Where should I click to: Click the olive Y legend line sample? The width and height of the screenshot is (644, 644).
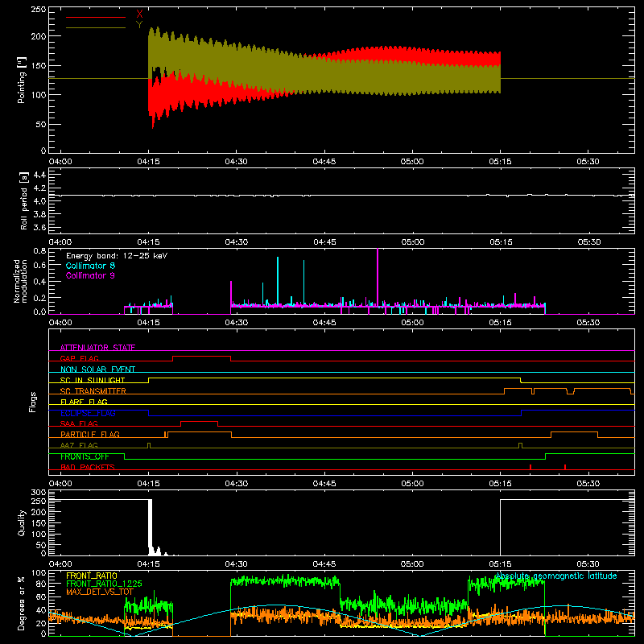[x=96, y=28]
